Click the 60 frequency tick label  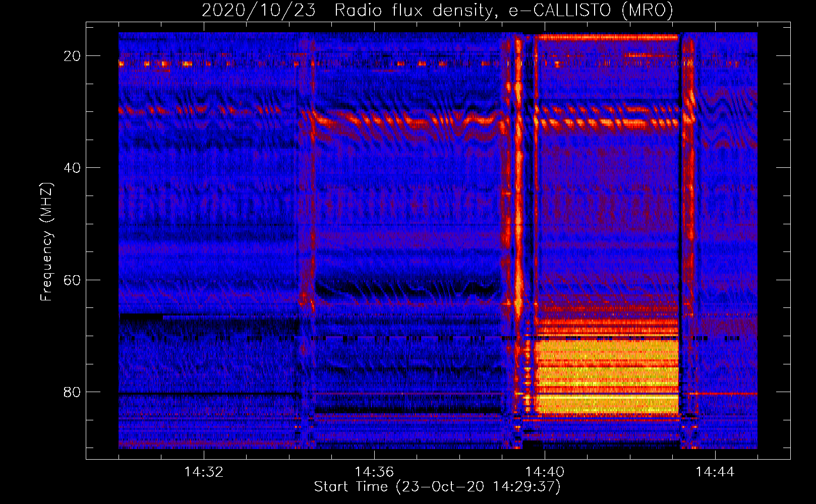[72, 280]
